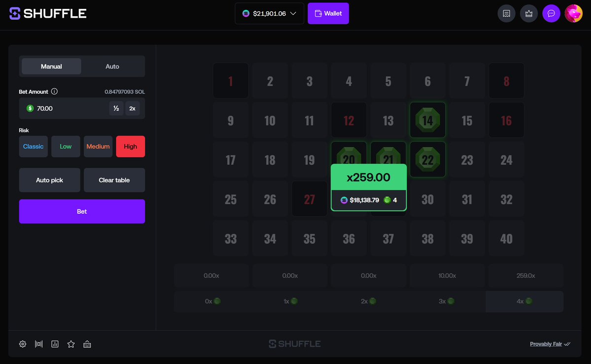Click the 2x hits cell
Image resolution: width=591 pixels, height=364 pixels.
369,301
